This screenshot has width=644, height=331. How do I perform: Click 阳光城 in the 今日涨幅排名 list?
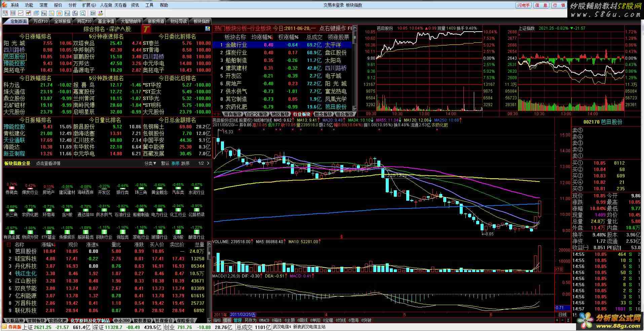pos(14,43)
